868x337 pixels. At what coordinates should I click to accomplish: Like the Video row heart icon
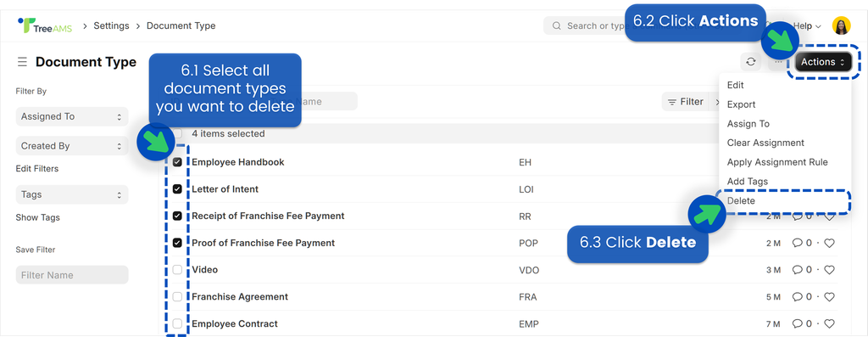pos(829,270)
